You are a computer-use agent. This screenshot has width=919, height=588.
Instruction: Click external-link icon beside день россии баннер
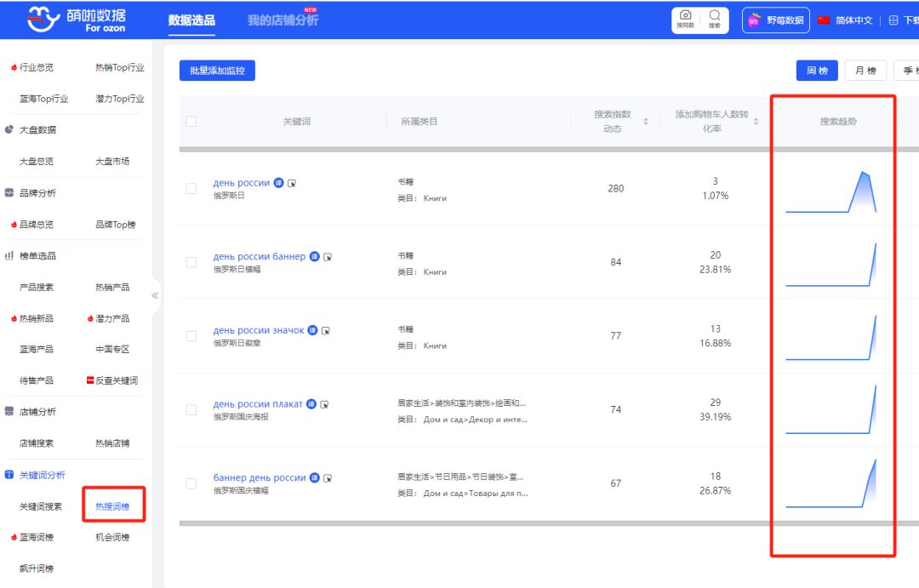click(x=328, y=257)
